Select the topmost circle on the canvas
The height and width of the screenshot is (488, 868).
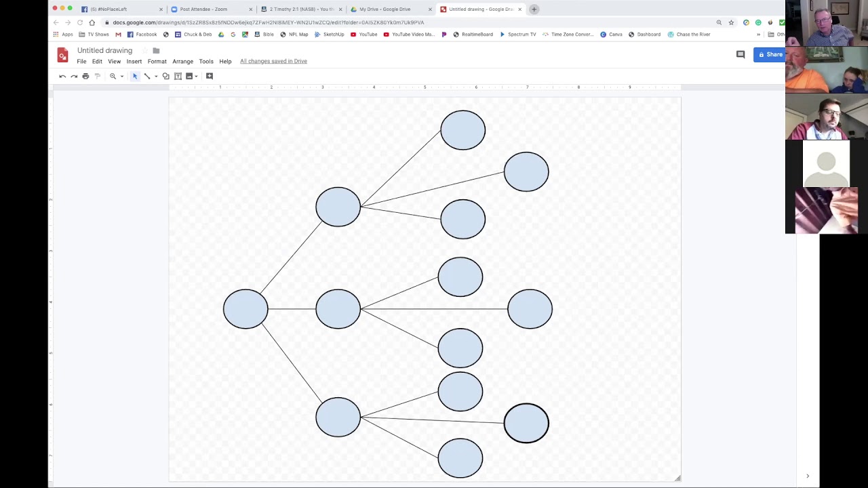coord(463,130)
